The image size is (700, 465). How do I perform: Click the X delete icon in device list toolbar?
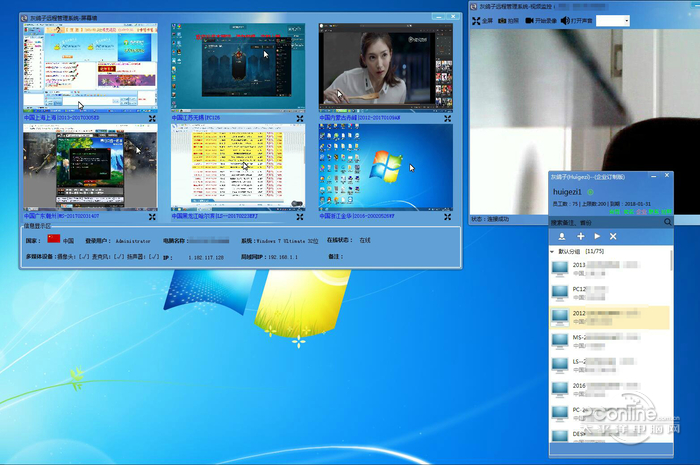[613, 236]
